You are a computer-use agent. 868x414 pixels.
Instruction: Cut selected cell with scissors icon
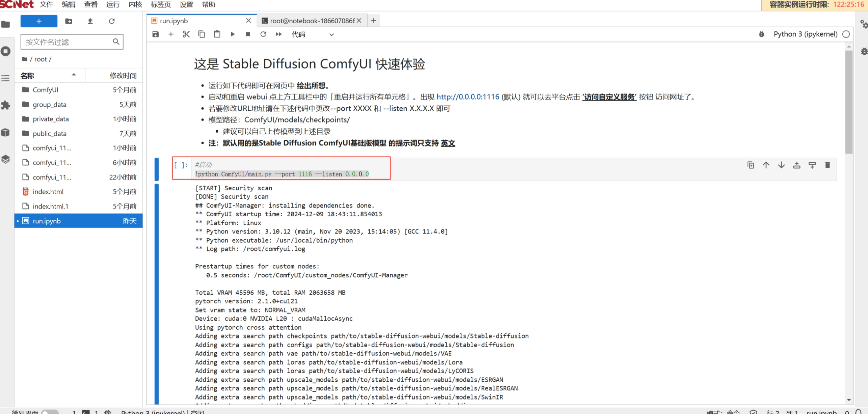[186, 34]
